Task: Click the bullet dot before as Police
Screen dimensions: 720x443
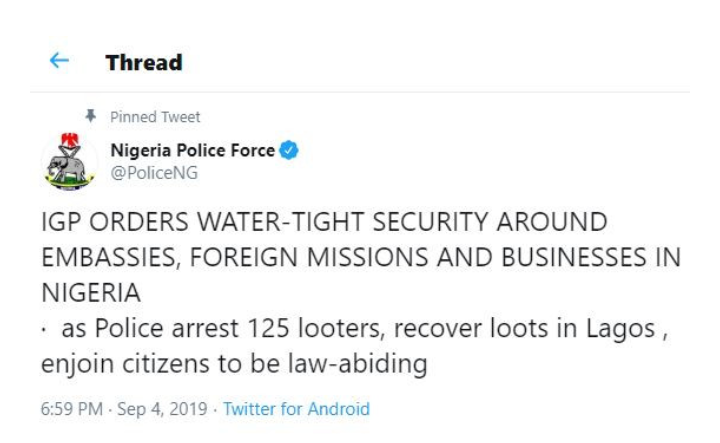Action: tap(46, 328)
